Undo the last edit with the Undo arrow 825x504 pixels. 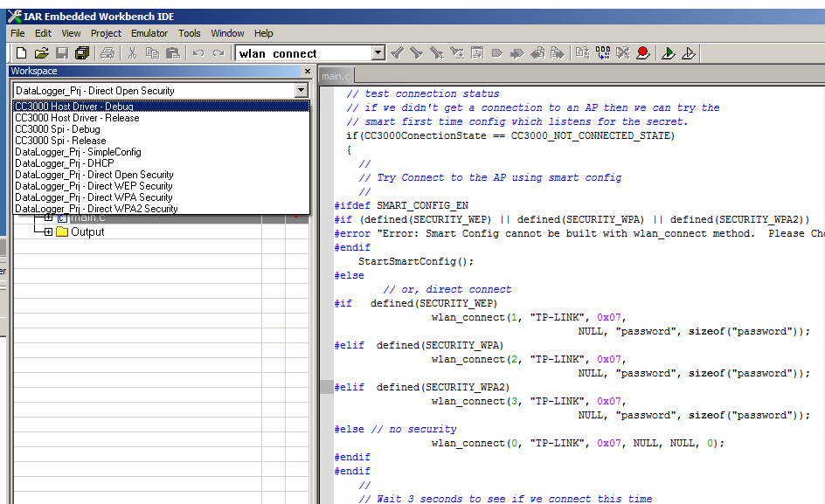point(198,53)
